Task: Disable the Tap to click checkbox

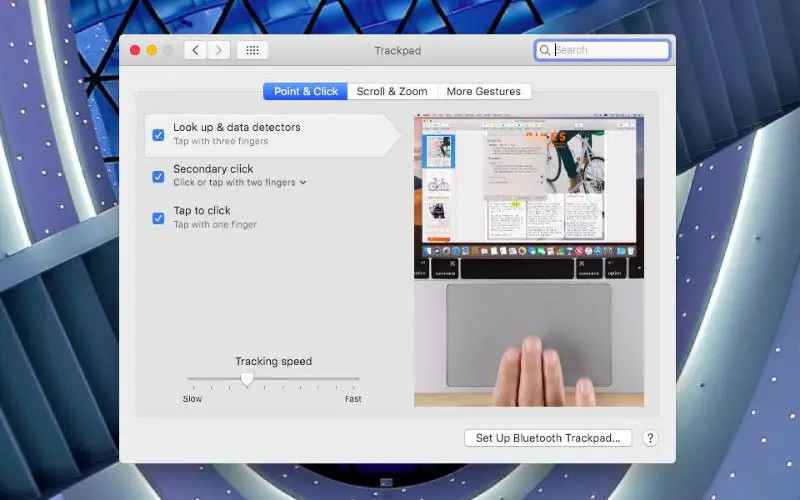Action: (x=158, y=219)
